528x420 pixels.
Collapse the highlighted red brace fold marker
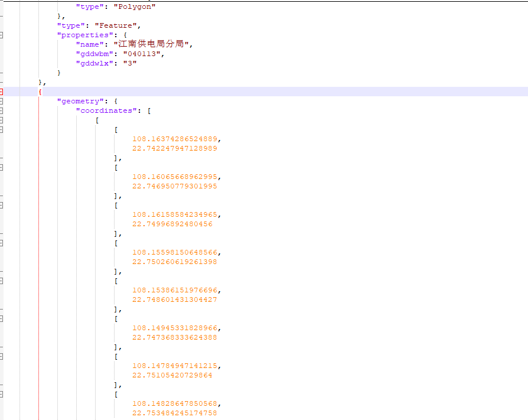coord(1,92)
